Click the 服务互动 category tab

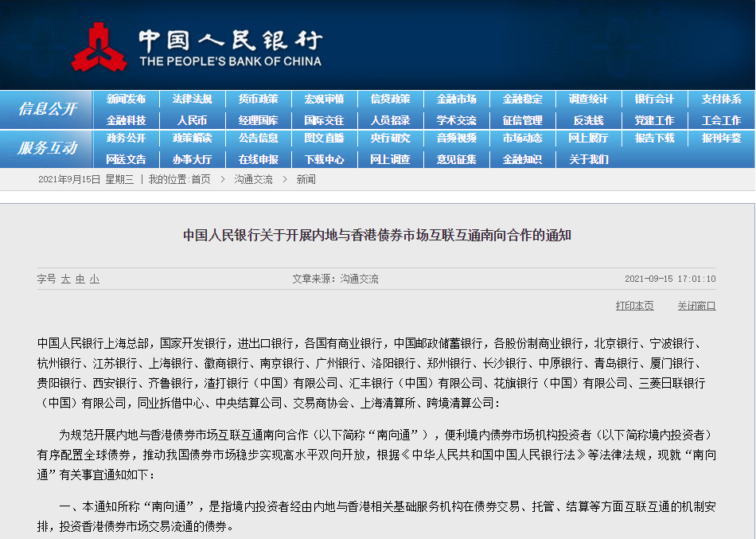point(47,148)
